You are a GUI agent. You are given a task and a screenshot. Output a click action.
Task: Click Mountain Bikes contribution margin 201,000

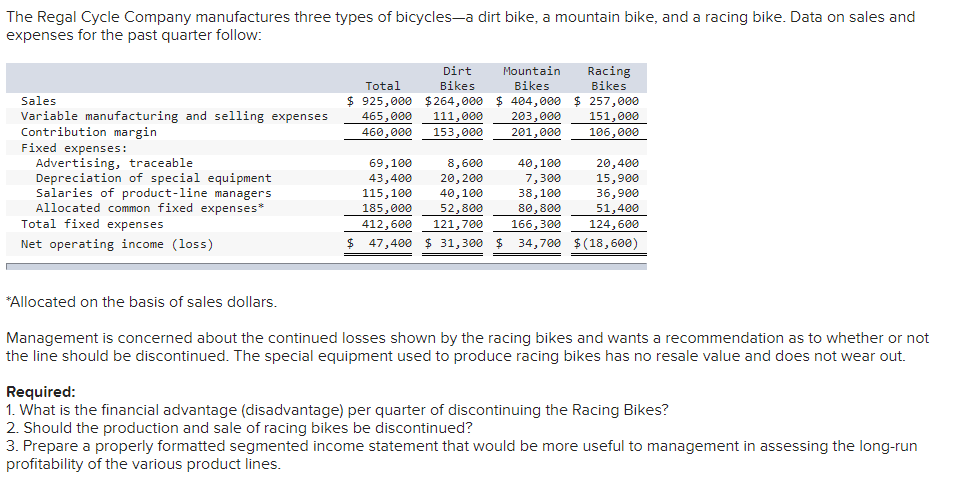(x=536, y=132)
